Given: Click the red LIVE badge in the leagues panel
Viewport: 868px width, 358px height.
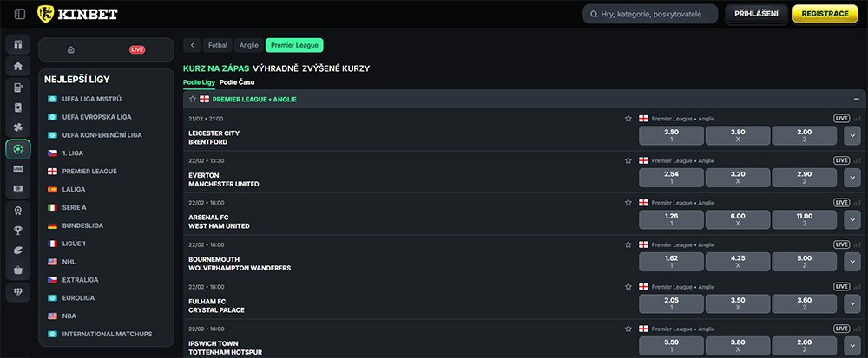Looking at the screenshot, I should 137,49.
